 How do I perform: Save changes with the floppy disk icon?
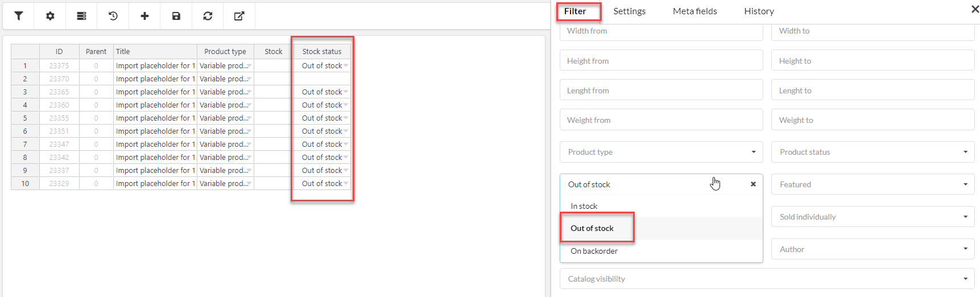point(176,16)
